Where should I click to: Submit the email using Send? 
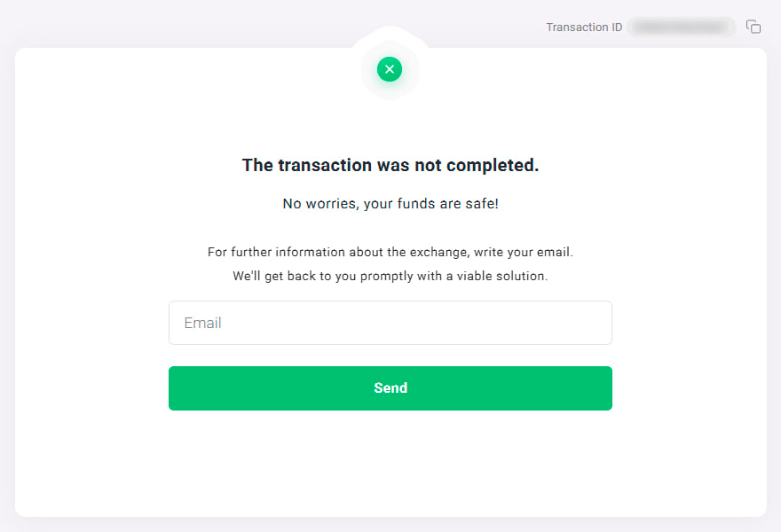click(390, 388)
